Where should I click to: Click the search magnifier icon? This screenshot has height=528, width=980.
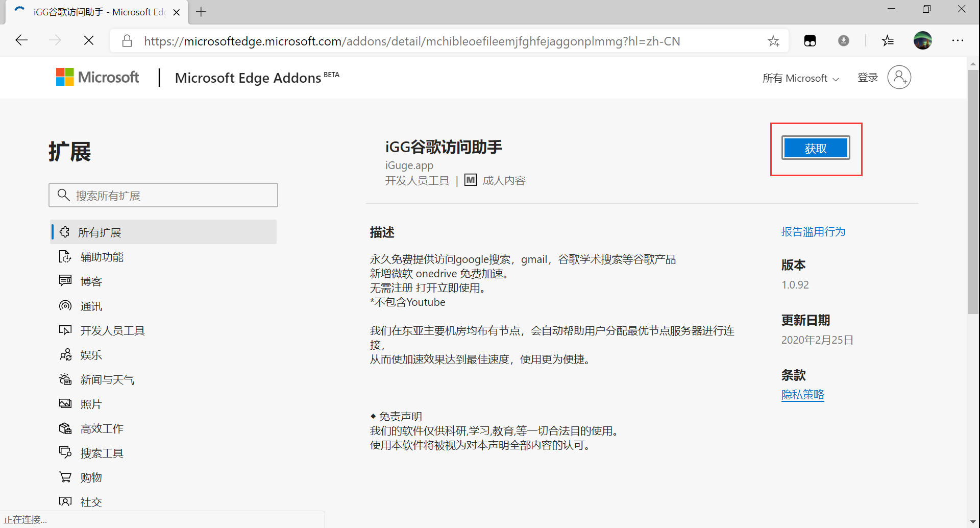[63, 195]
